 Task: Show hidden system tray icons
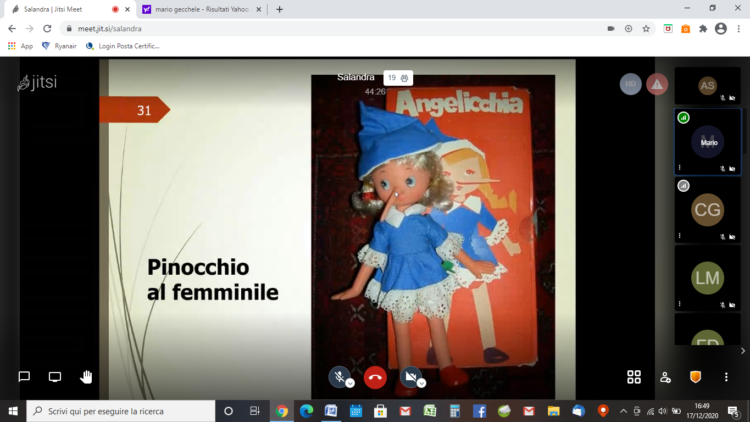623,411
